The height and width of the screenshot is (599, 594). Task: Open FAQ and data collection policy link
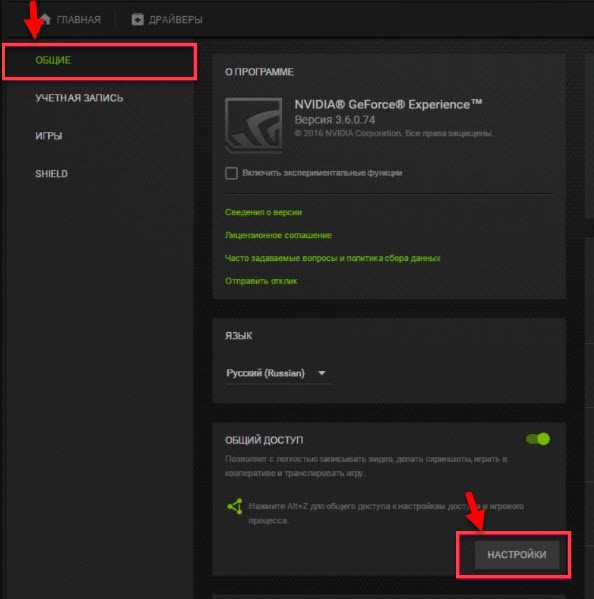[332, 258]
